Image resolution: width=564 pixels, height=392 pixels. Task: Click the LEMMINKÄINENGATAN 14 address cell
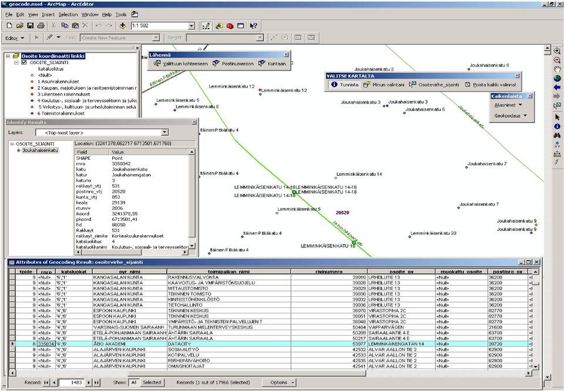401,344
